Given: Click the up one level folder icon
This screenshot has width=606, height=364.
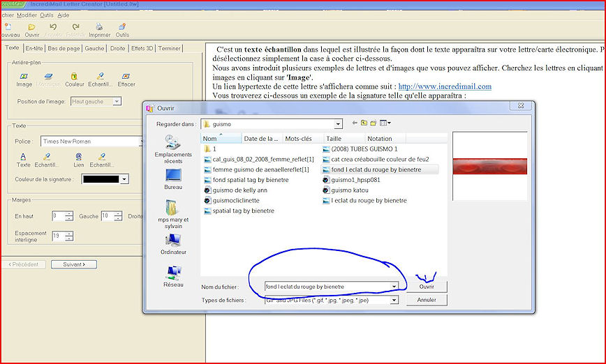Looking at the screenshot, I should tap(364, 123).
